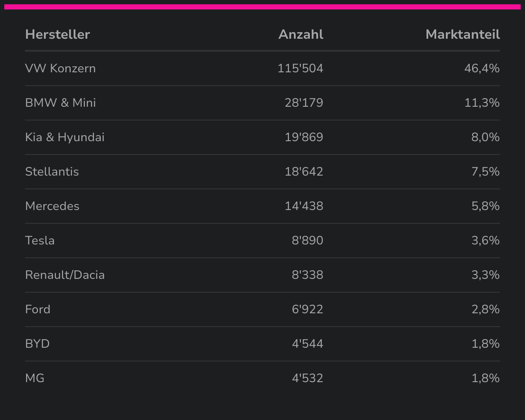Click the MG manufacturer name
525x420 pixels.
point(34,378)
